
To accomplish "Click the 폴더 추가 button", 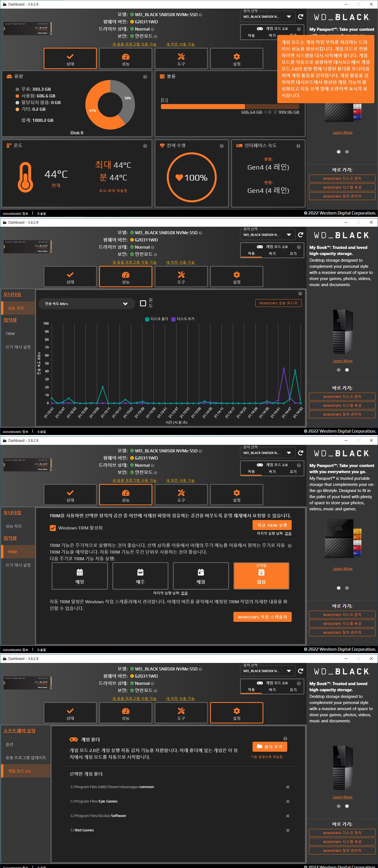I will (x=270, y=747).
